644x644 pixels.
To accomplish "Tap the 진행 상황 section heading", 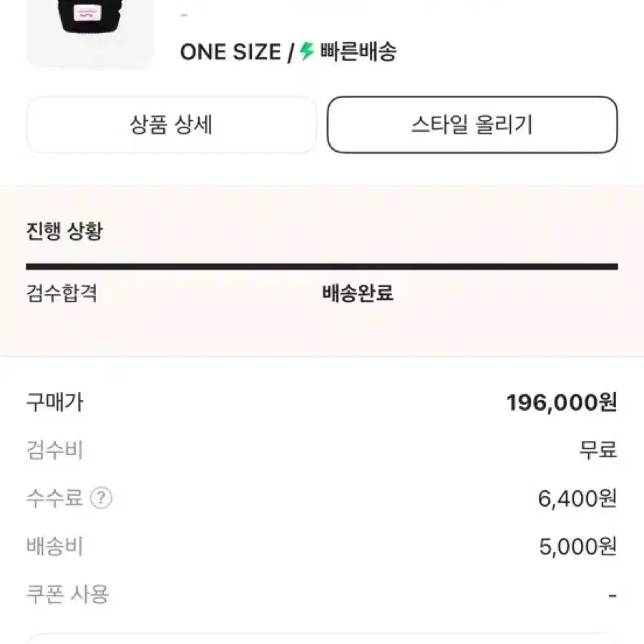I will 64,231.
